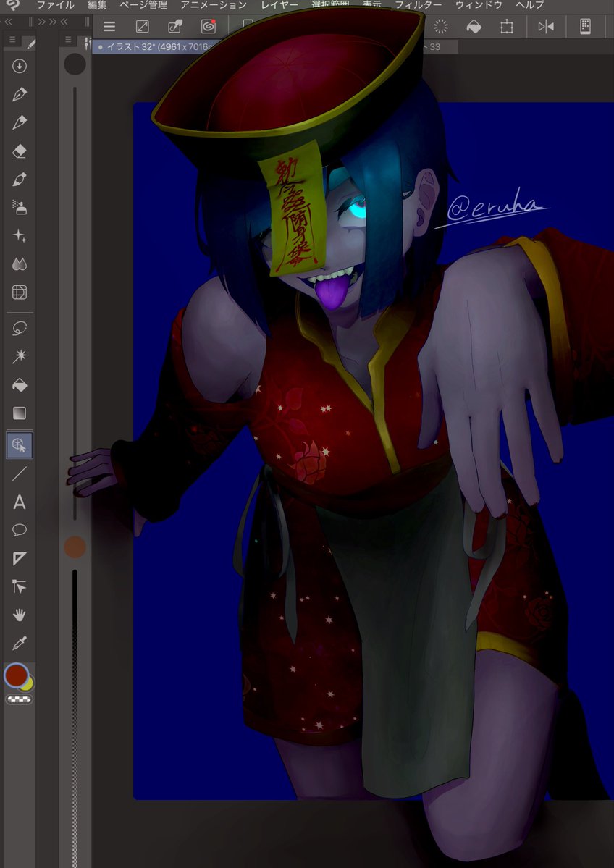Select the Ruler triangle tool
This screenshot has height=868, width=614.
tap(20, 559)
